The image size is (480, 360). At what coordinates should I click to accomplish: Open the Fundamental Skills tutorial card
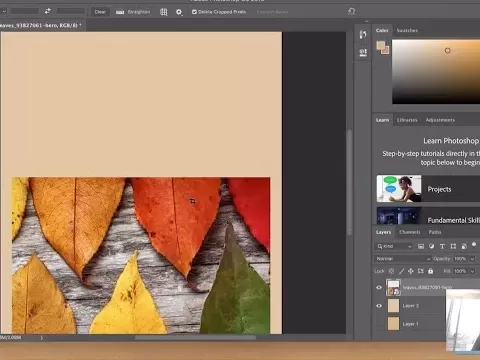tap(428, 216)
